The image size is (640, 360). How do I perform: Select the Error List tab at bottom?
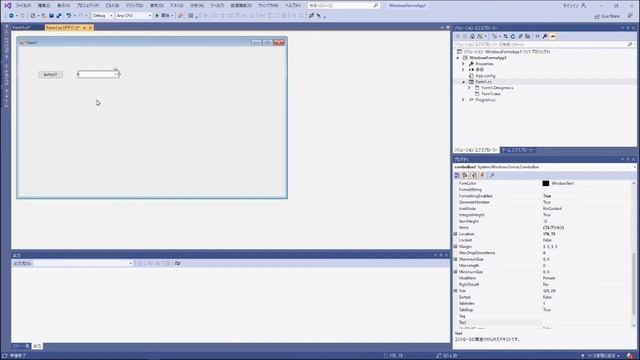click(21, 346)
